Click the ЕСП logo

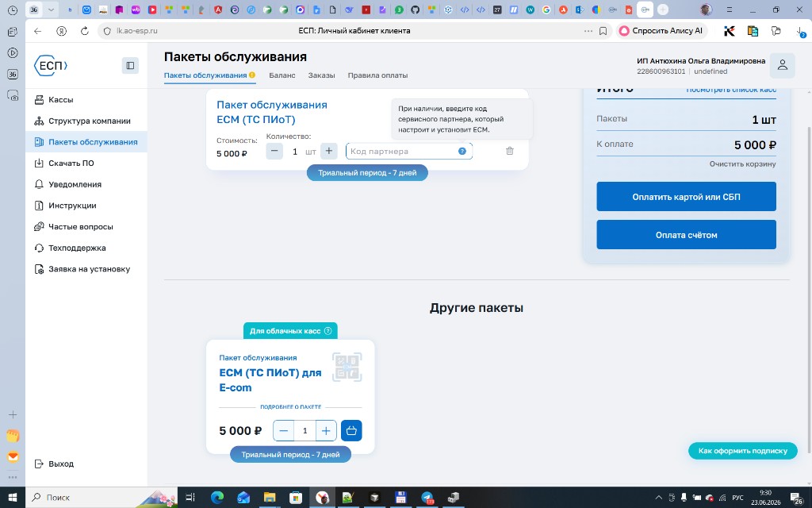tap(50, 65)
